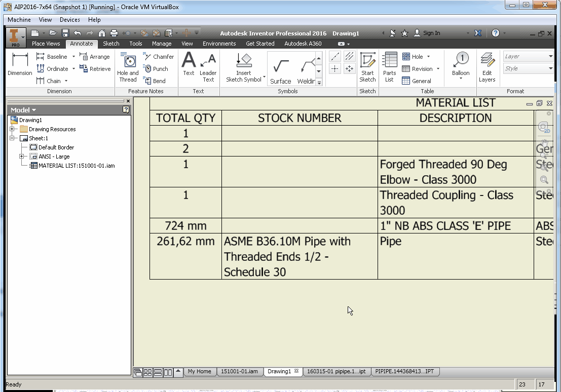Select the Chamfer note tool

158,56
